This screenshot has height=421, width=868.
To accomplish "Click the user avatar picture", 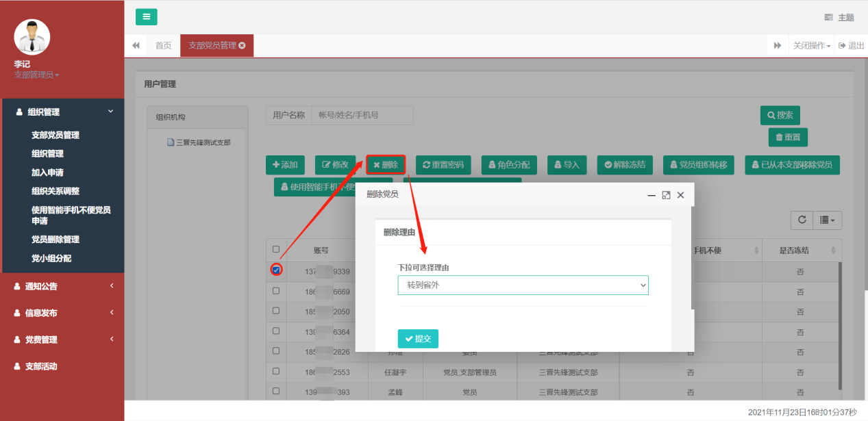I will coord(32,37).
